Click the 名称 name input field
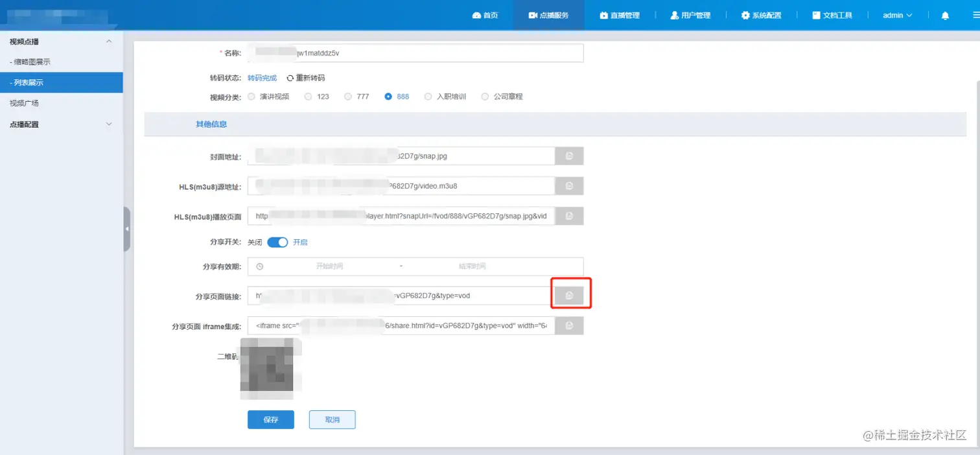Image resolution: width=980 pixels, height=455 pixels. 415,53
